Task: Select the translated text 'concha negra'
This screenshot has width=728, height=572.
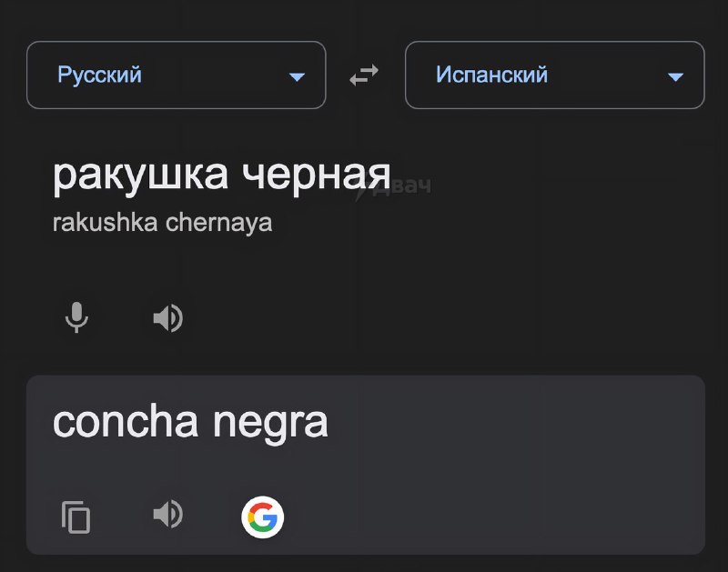Action: 192,423
